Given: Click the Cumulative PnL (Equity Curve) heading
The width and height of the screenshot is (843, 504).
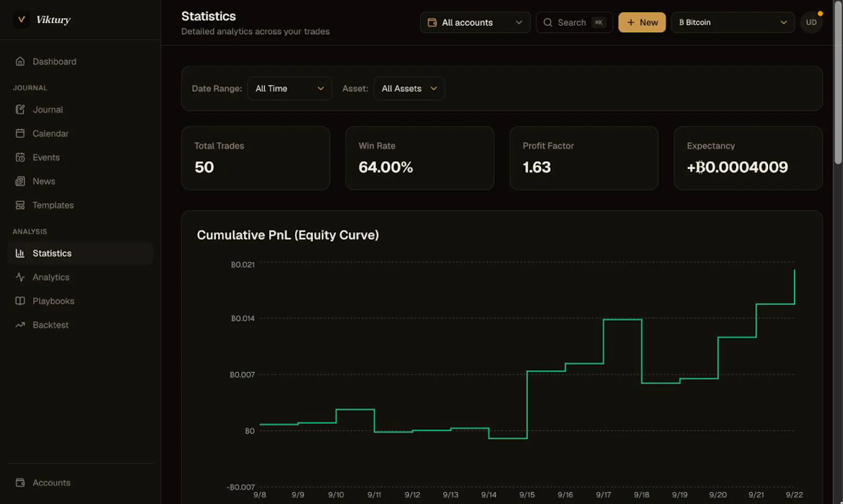Looking at the screenshot, I should pyautogui.click(x=288, y=235).
